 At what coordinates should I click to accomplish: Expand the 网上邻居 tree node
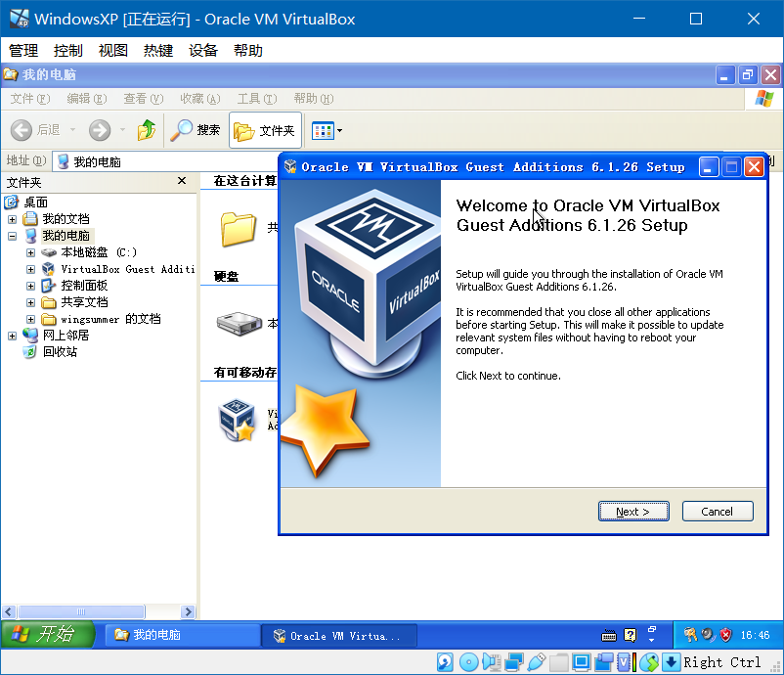tap(12, 336)
